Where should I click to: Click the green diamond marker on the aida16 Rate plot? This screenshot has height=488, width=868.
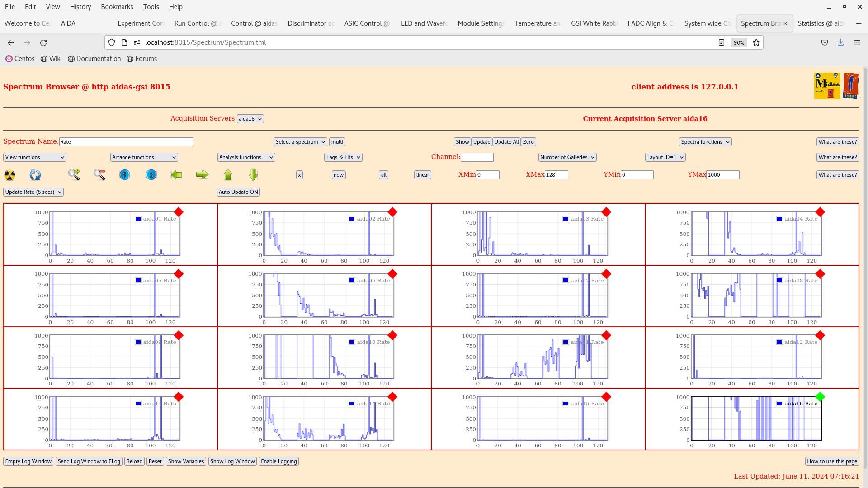(x=820, y=397)
